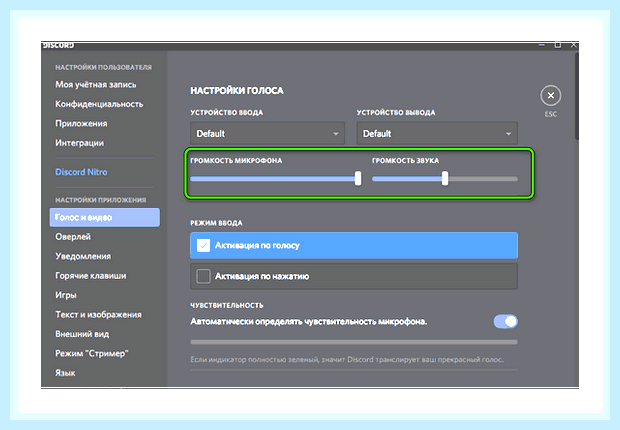Open the input device Default dropdown
620x430 pixels.
[x=267, y=133]
